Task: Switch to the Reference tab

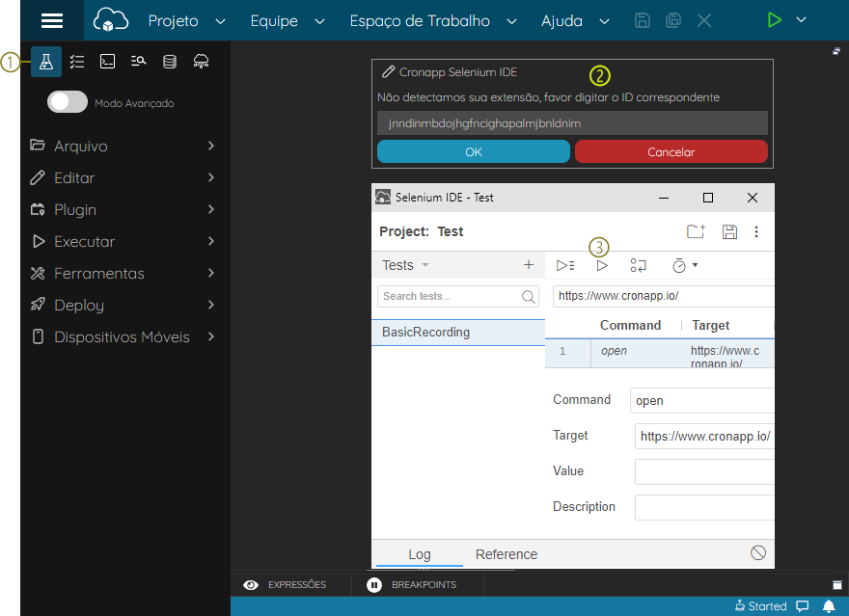Action: [x=507, y=554]
